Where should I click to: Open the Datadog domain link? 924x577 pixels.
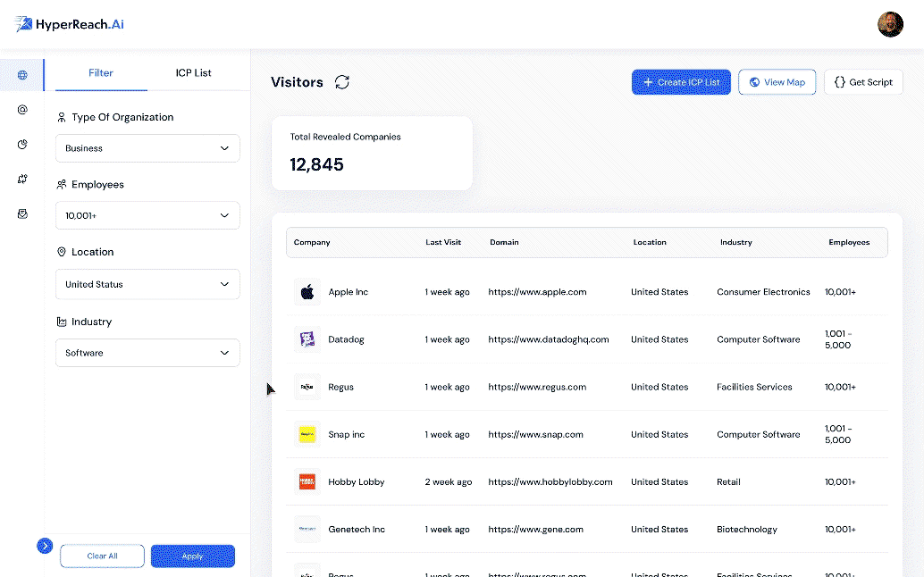tap(548, 339)
